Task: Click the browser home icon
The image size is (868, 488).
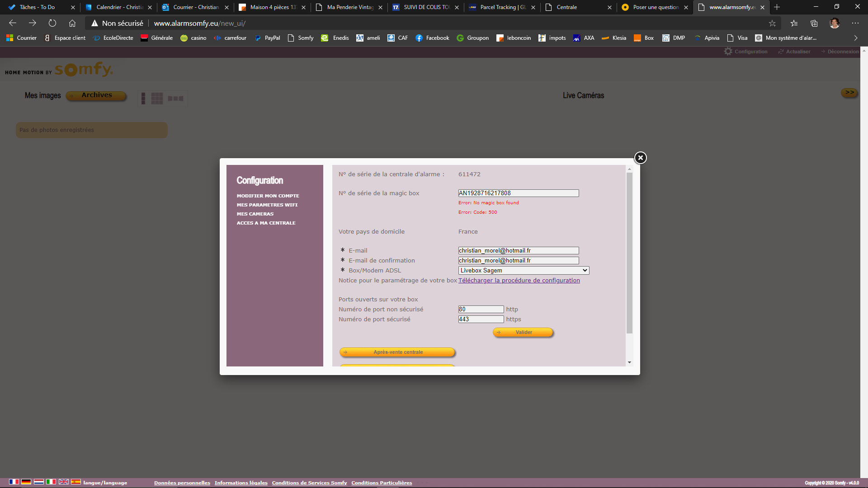Action: pos(72,23)
